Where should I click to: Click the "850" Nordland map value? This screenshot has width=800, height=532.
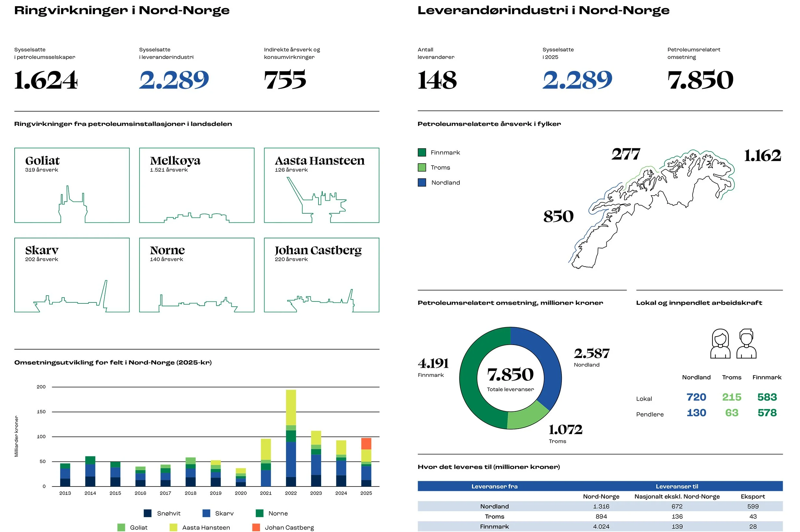(x=558, y=216)
